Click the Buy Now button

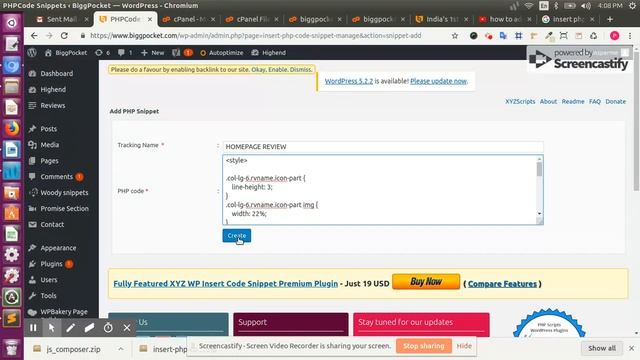[x=426, y=282]
